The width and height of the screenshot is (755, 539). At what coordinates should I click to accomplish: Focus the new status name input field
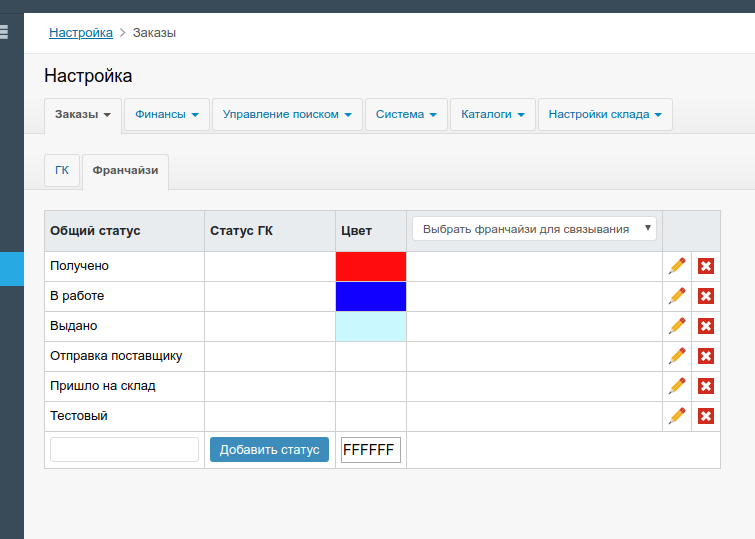point(124,450)
